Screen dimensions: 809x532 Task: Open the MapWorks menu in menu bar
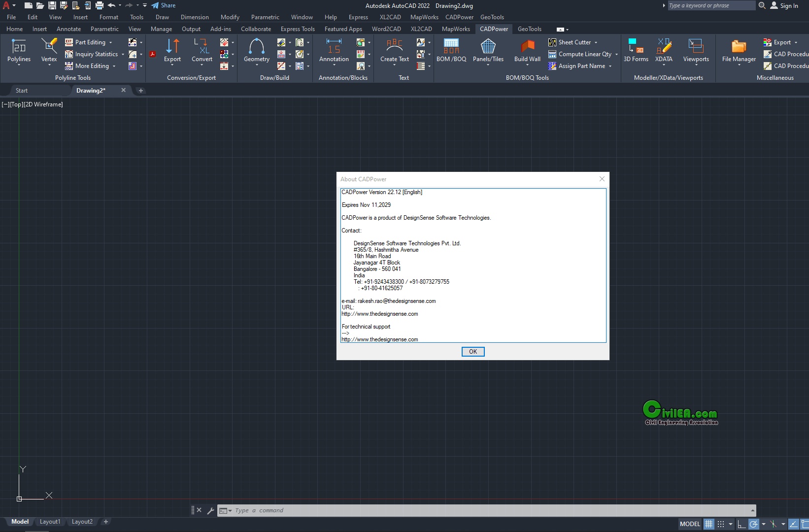pyautogui.click(x=424, y=17)
